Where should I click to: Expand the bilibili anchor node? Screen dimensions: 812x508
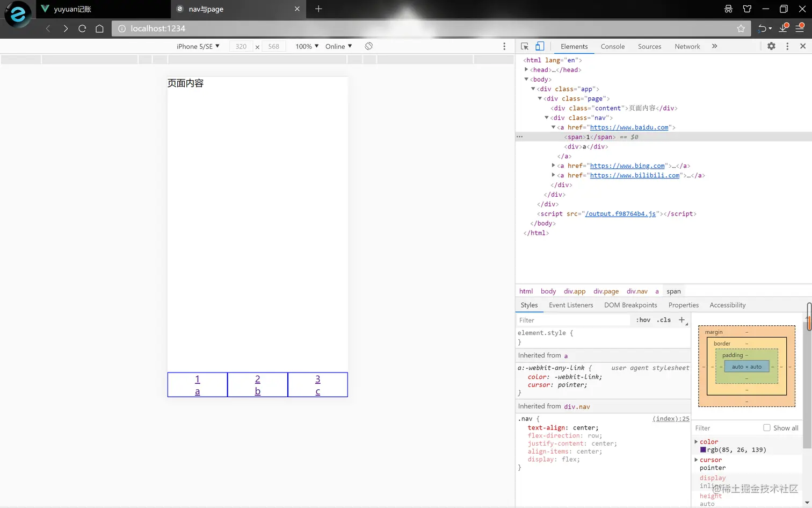point(554,175)
